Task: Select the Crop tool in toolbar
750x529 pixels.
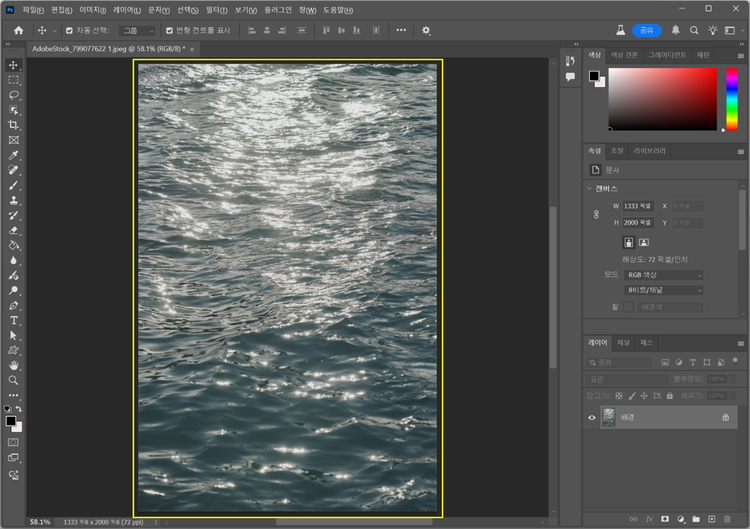Action: click(x=14, y=125)
